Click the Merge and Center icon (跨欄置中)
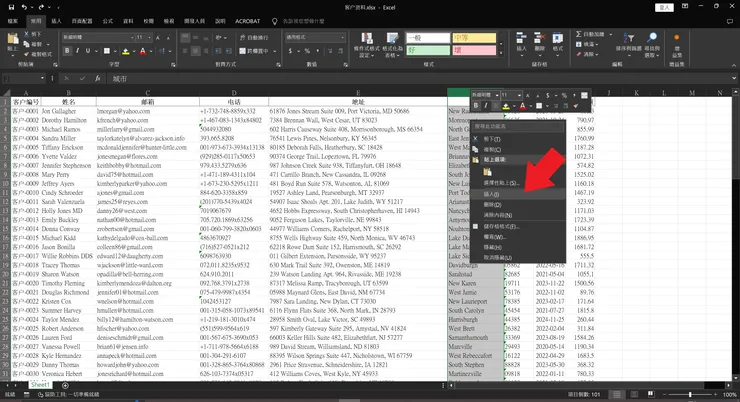This screenshot has height=402, width=740. [x=243, y=51]
